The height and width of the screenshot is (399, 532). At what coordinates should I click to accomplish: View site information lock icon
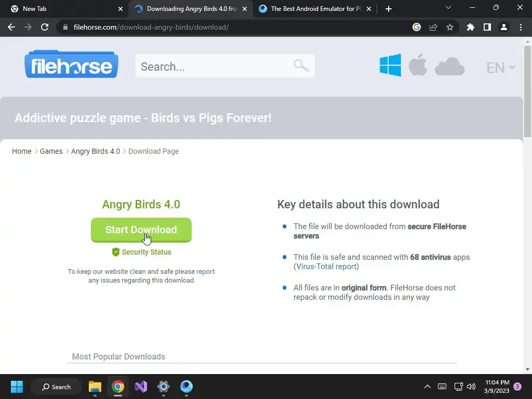[x=65, y=27]
